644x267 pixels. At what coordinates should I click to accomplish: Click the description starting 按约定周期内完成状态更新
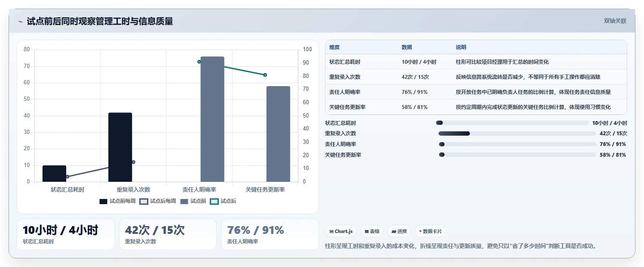point(533,107)
